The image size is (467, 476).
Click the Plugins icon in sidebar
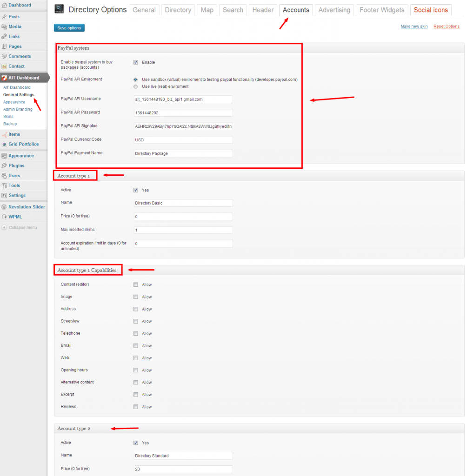coord(4,165)
